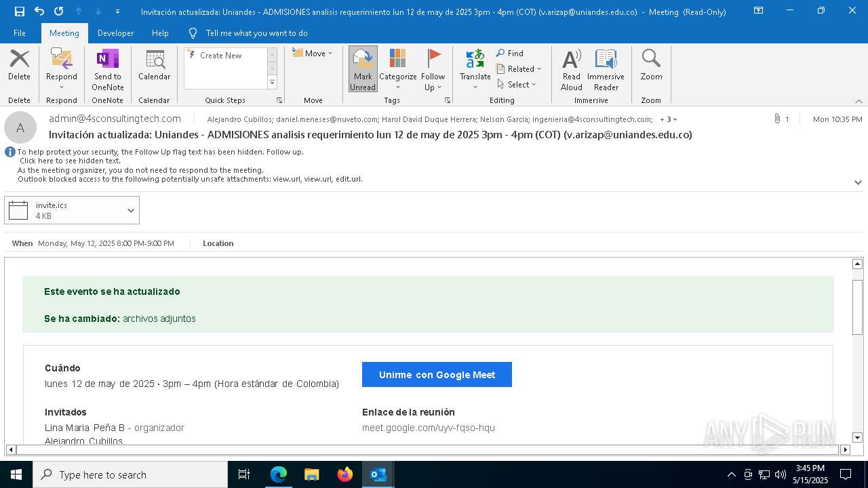
Task: Open the Tags dialog launcher
Action: pyautogui.click(x=448, y=100)
